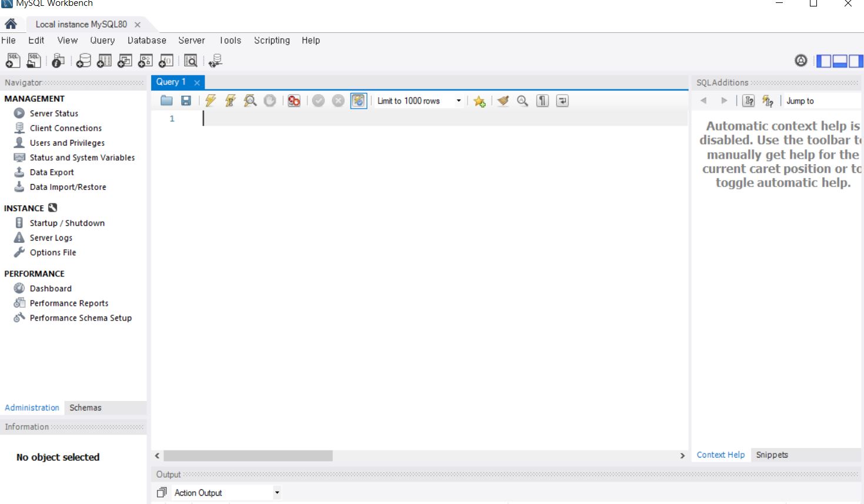Close the Query 1 tab
This screenshot has width=864, height=504.
coord(197,83)
